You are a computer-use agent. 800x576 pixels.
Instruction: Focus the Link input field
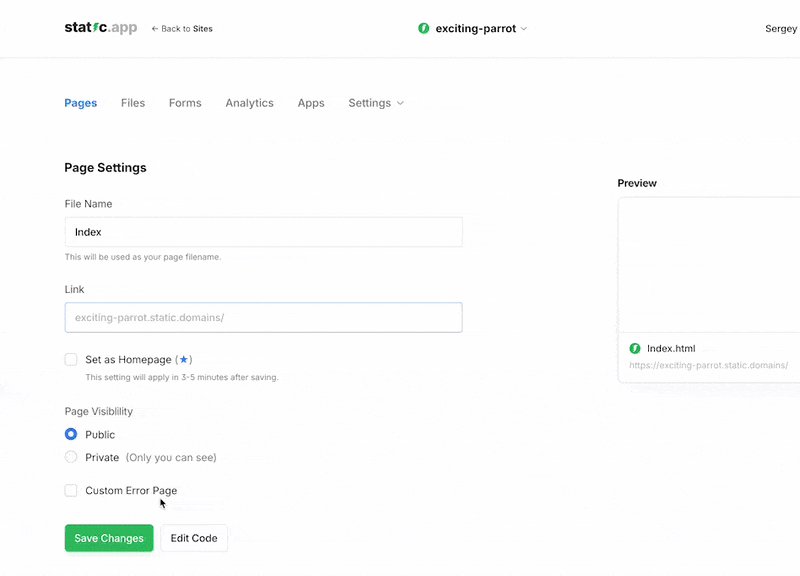coord(263,317)
